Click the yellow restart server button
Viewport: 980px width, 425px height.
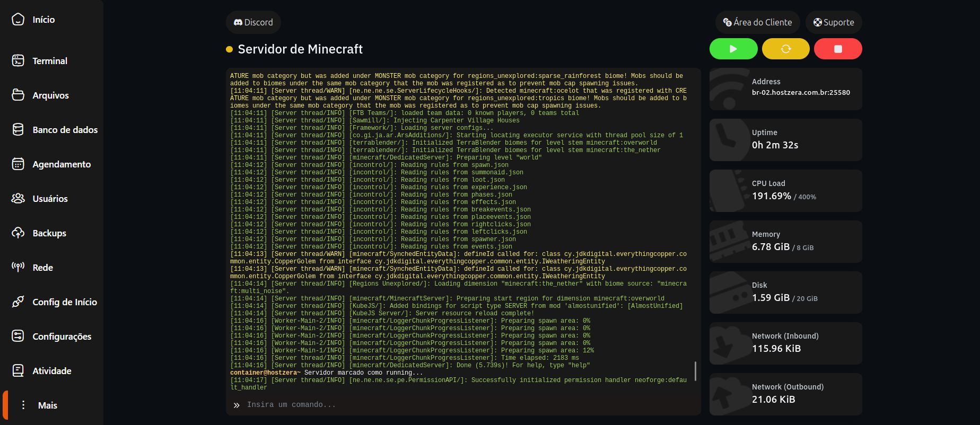[x=785, y=49]
